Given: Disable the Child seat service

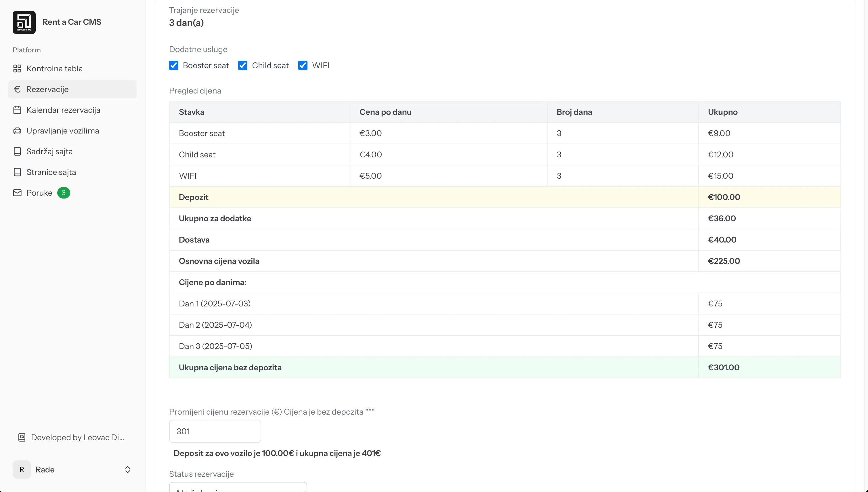Looking at the screenshot, I should coord(243,65).
